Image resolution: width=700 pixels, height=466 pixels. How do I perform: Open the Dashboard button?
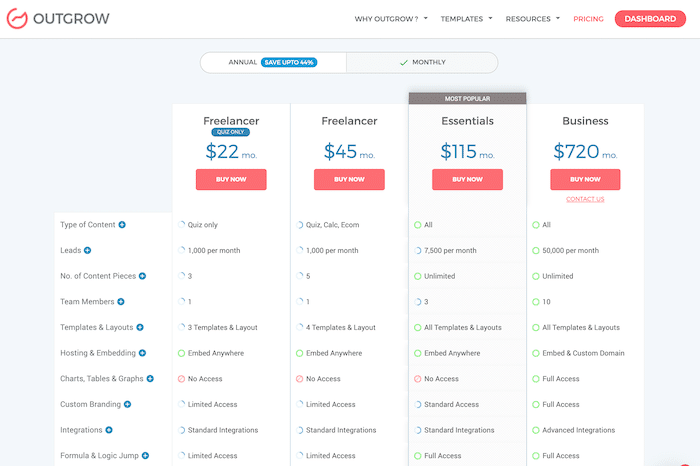650,19
